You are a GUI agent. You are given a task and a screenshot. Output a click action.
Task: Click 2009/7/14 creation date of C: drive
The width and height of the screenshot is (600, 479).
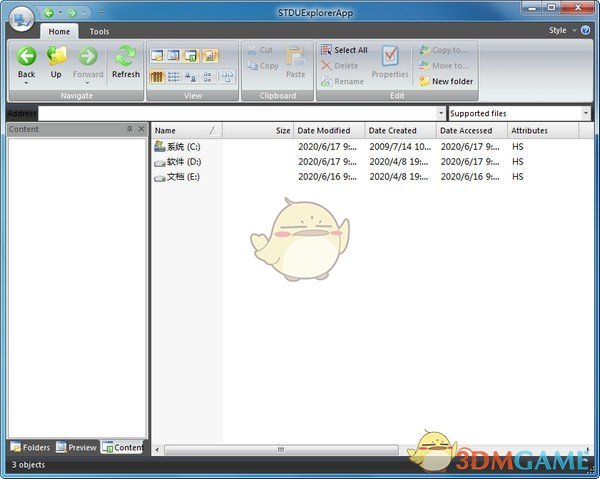400,147
